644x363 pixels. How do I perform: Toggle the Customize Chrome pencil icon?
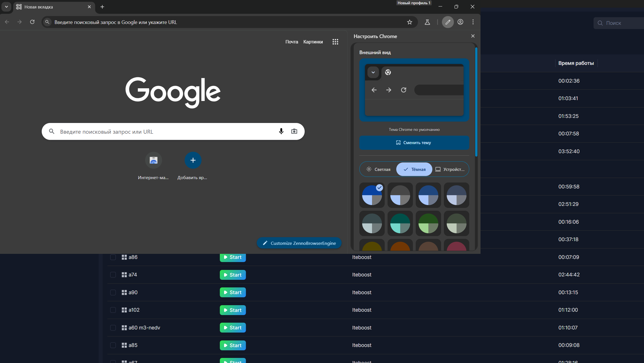tap(448, 22)
